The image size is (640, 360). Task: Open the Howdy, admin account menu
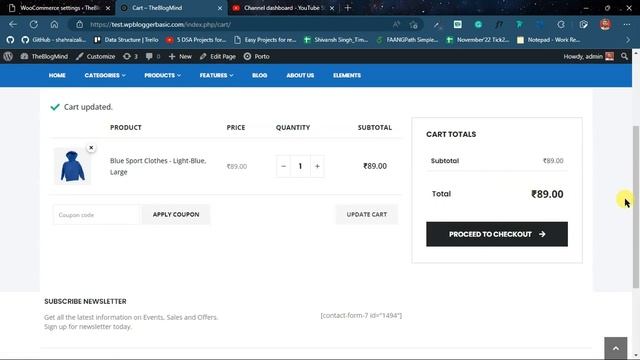coord(589,56)
